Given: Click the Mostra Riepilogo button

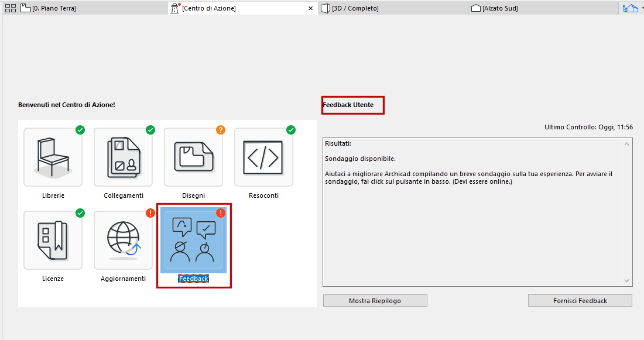Looking at the screenshot, I should tap(375, 301).
